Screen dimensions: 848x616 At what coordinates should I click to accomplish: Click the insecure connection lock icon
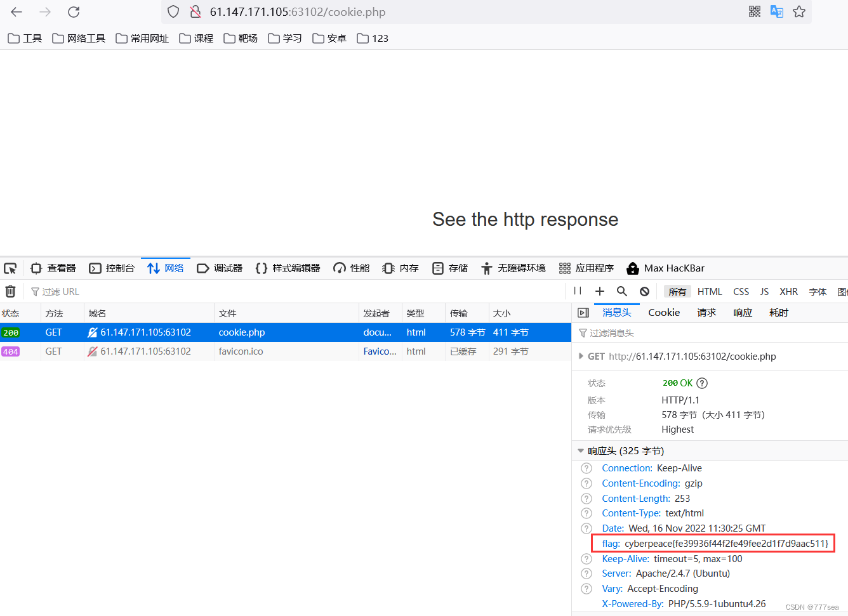[195, 12]
